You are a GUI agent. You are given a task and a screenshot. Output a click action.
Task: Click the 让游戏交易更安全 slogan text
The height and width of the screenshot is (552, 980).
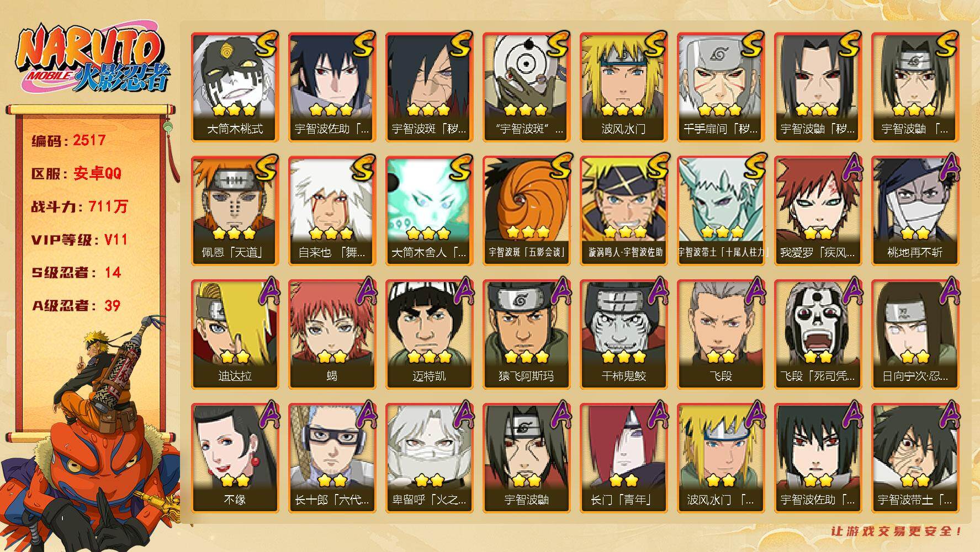point(897,531)
